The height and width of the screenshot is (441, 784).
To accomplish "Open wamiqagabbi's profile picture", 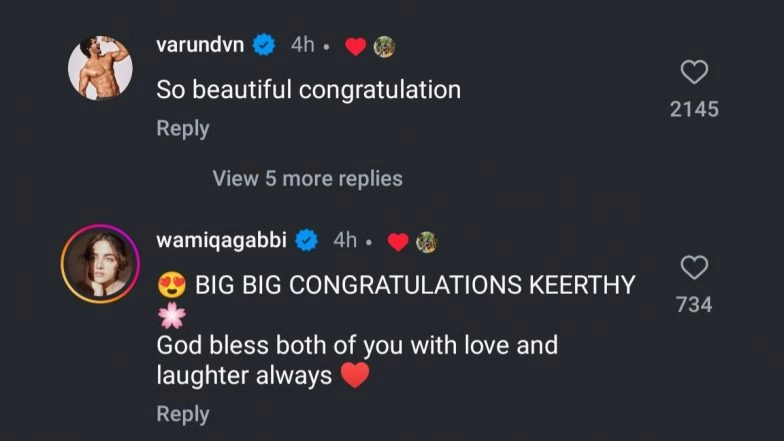I will point(99,264).
